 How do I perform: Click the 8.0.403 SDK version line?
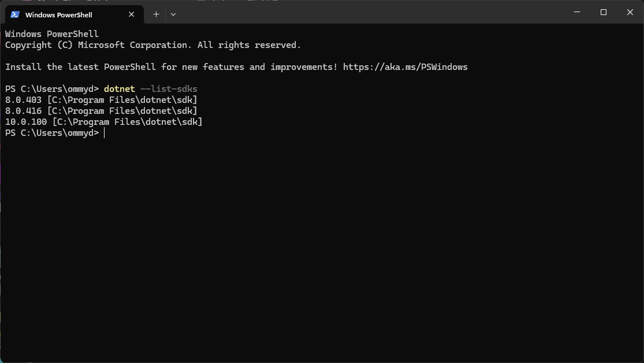click(x=23, y=100)
